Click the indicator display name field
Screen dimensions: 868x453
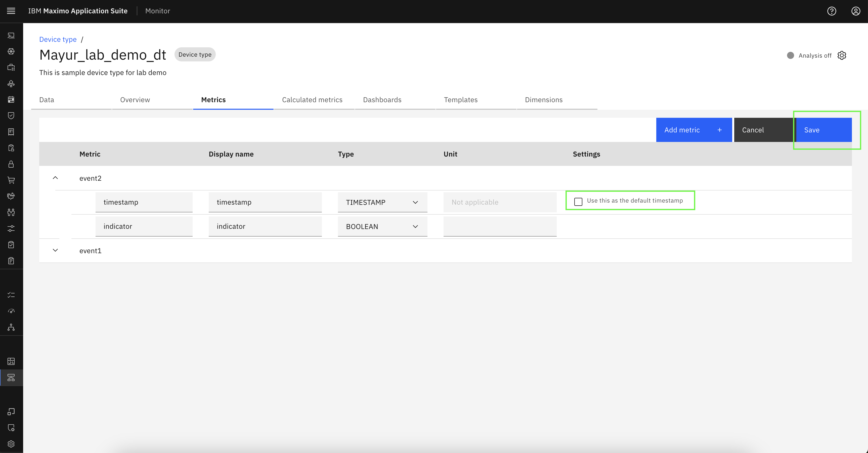[x=265, y=226]
